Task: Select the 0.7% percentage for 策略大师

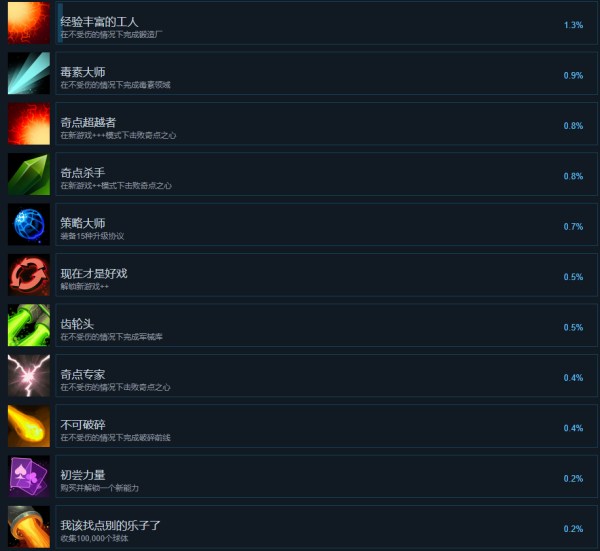Action: (x=573, y=227)
